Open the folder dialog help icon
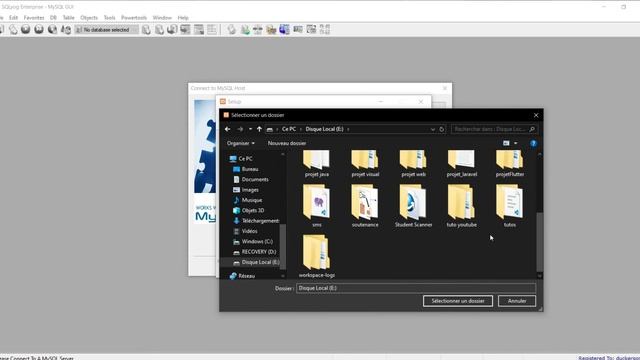Image resolution: width=640 pixels, height=360 pixels. click(x=533, y=143)
